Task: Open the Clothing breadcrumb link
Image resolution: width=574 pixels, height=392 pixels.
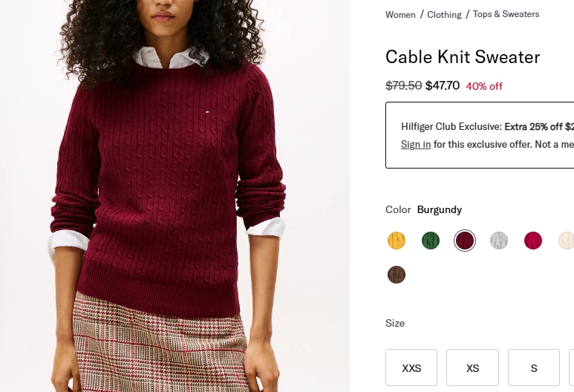Action: 444,15
